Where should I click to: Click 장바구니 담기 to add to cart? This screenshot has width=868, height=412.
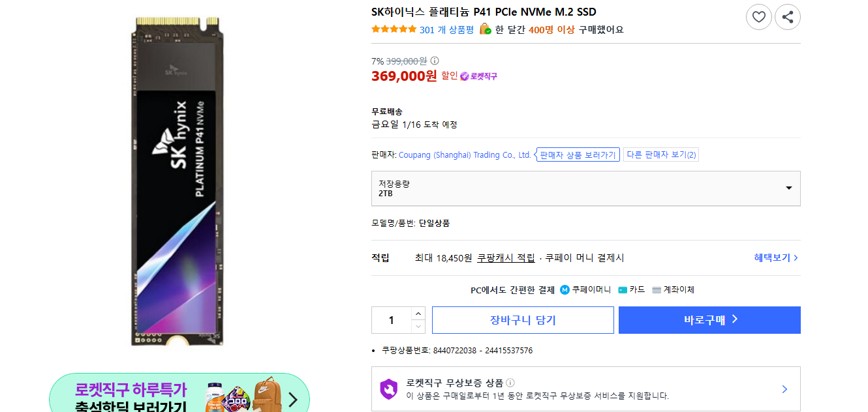(x=523, y=319)
